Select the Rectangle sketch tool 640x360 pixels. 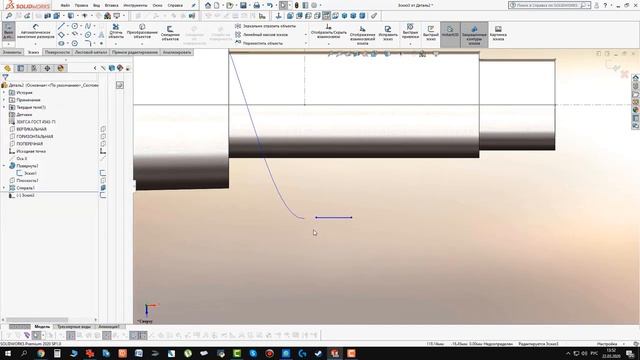61,35
